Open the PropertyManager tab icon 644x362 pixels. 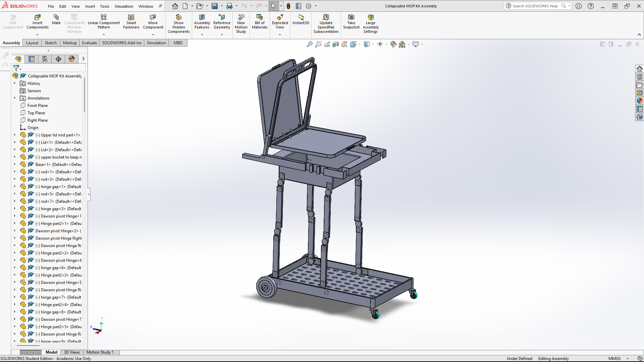[x=32, y=59]
